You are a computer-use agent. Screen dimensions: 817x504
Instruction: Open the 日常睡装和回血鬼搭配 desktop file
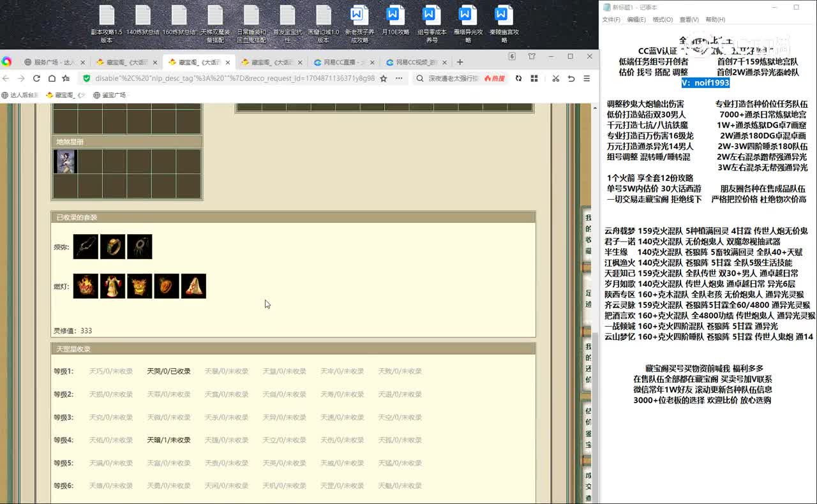[x=251, y=24]
